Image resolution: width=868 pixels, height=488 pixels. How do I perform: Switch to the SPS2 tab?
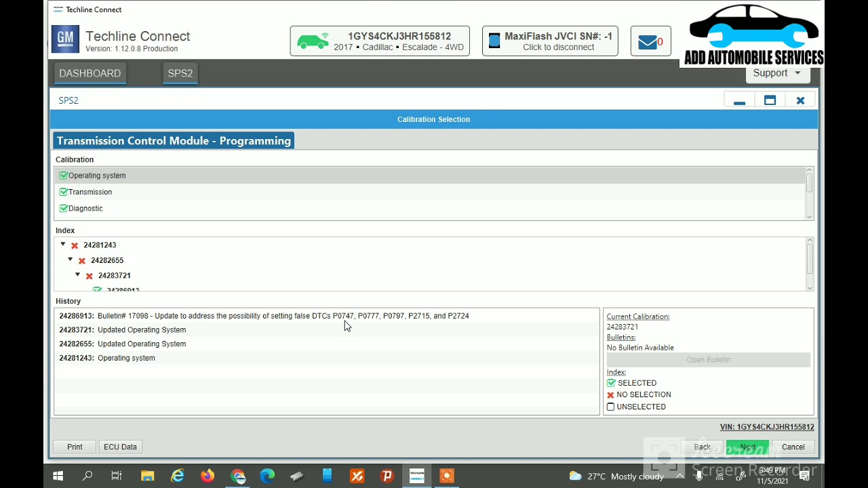coord(180,73)
